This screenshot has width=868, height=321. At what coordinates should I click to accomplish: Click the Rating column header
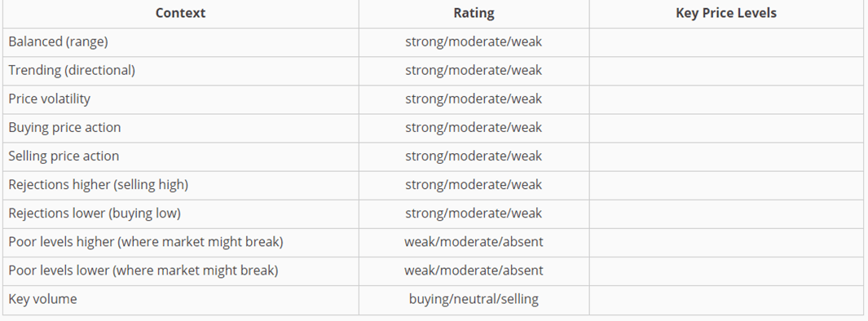[474, 13]
